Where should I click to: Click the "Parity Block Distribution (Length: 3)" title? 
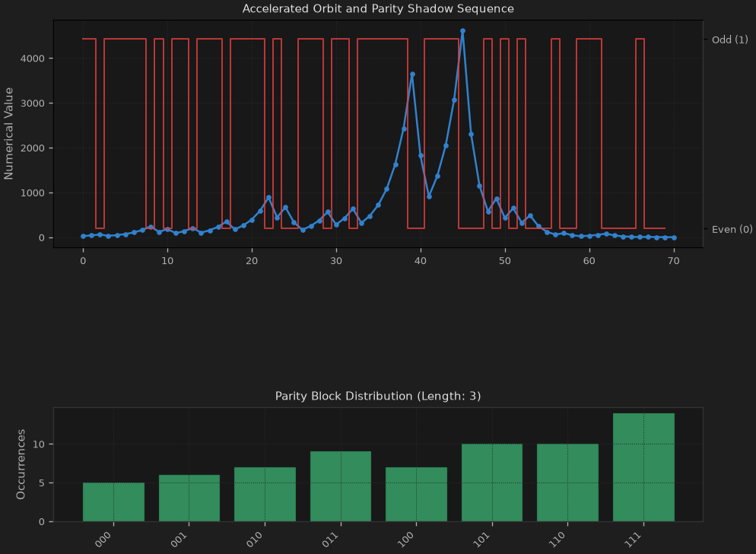click(378, 396)
